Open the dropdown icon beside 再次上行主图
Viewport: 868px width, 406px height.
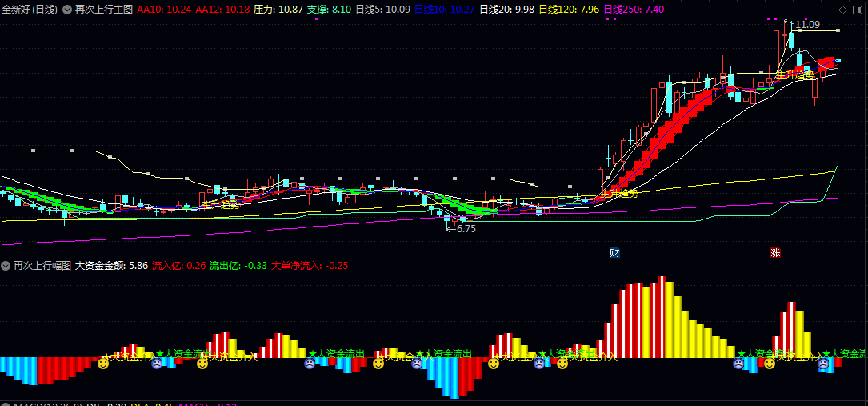(67, 10)
